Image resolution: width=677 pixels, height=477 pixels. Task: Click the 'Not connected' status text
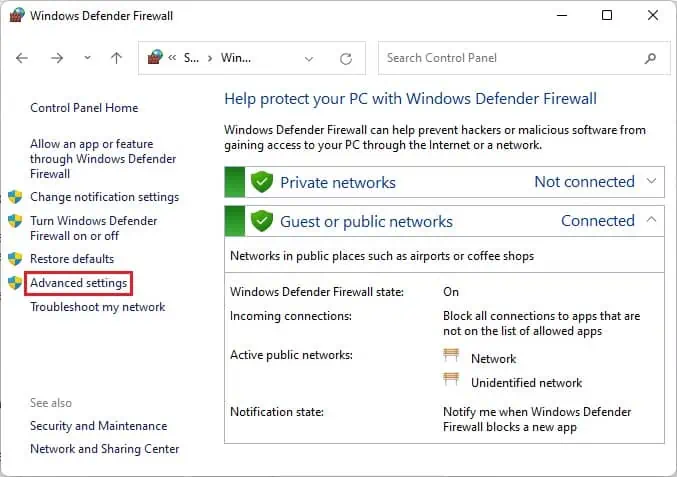[x=585, y=182]
